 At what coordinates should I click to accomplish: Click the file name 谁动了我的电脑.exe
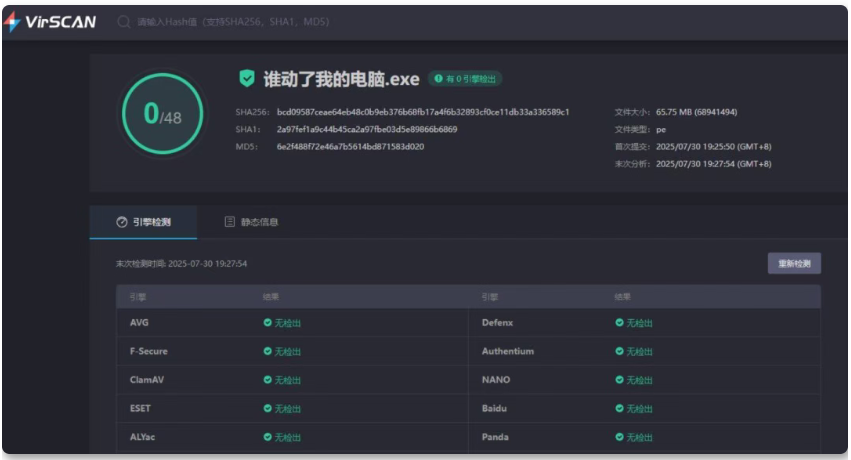341,79
